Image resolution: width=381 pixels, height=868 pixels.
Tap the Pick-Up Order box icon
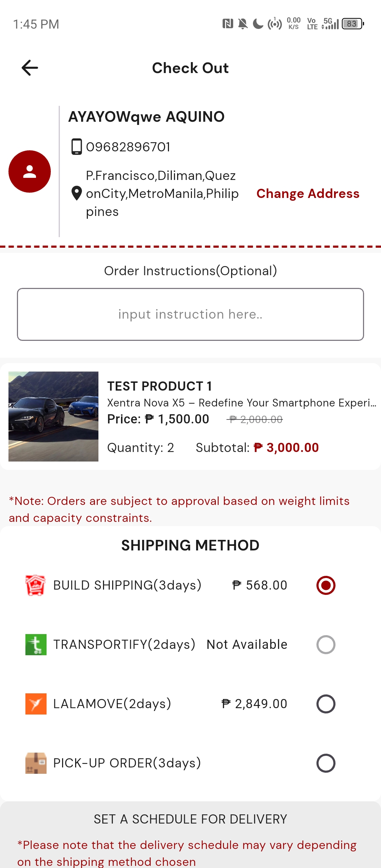[x=36, y=763]
